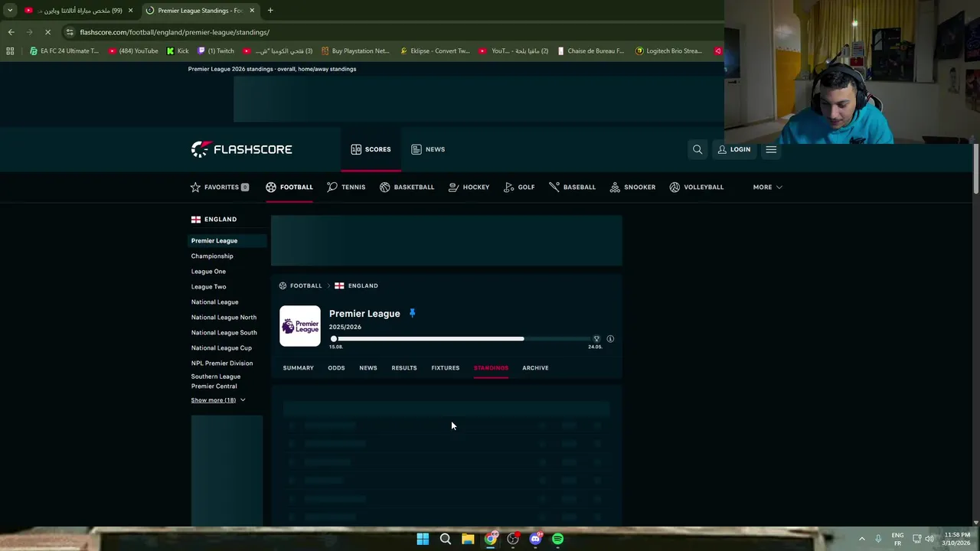Open the league News tab
Screen dimensions: 980x551
pyautogui.click(x=367, y=368)
